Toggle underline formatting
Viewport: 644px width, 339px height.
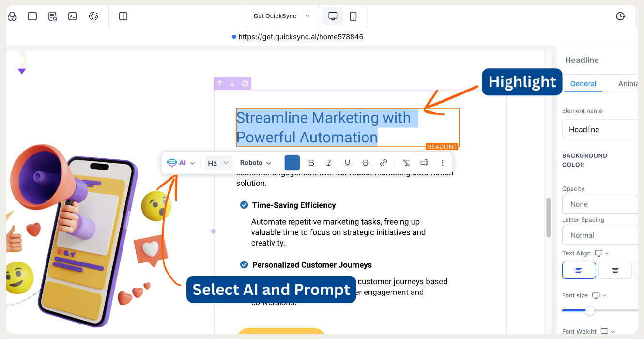tap(347, 163)
